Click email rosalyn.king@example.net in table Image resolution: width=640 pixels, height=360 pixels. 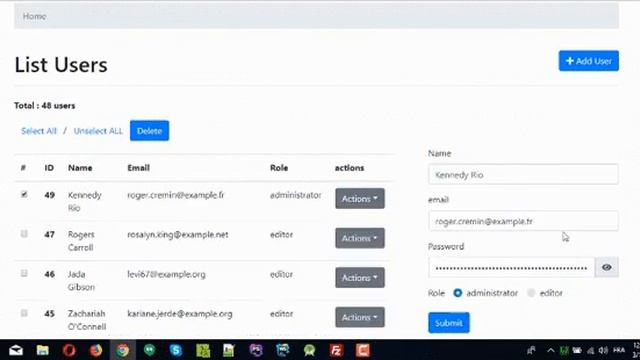click(178, 235)
